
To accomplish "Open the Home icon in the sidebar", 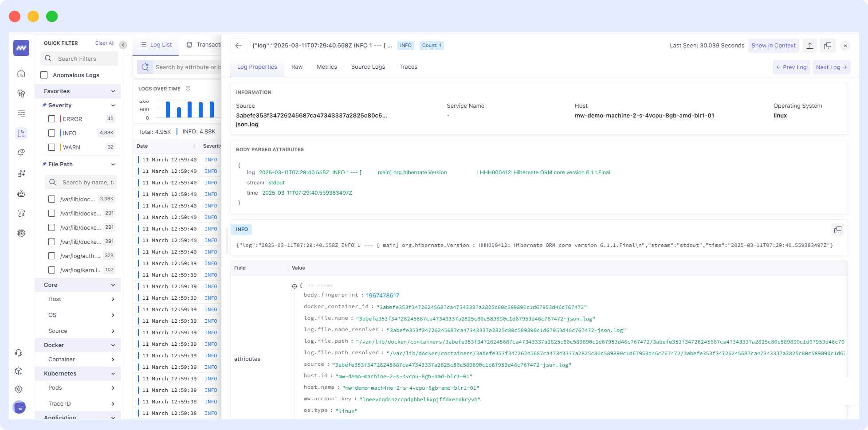I will tap(21, 74).
